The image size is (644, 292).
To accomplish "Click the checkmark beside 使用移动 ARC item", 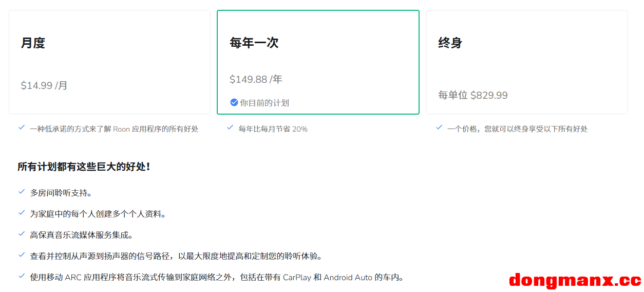I will pos(22,276).
